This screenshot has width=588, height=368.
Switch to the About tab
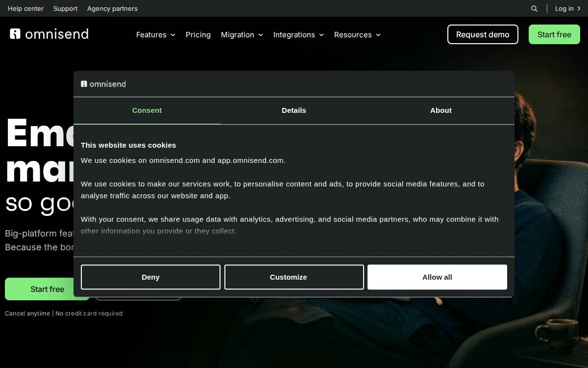(x=441, y=110)
